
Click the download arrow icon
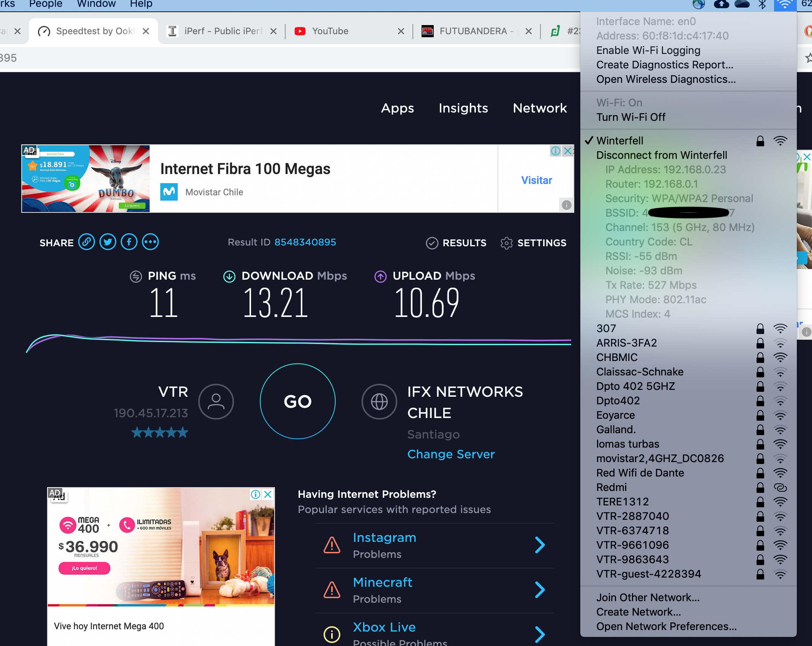pyautogui.click(x=229, y=276)
